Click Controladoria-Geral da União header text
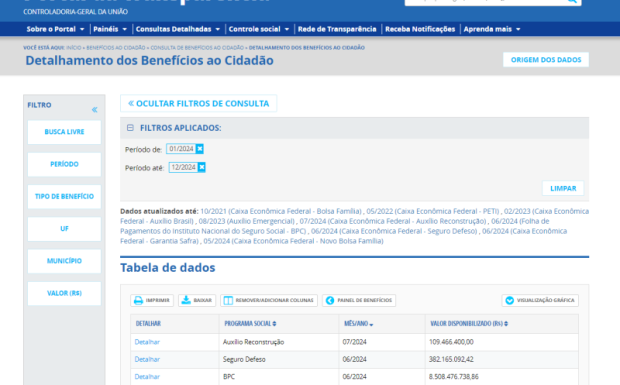This screenshot has height=385, width=620. [x=76, y=12]
